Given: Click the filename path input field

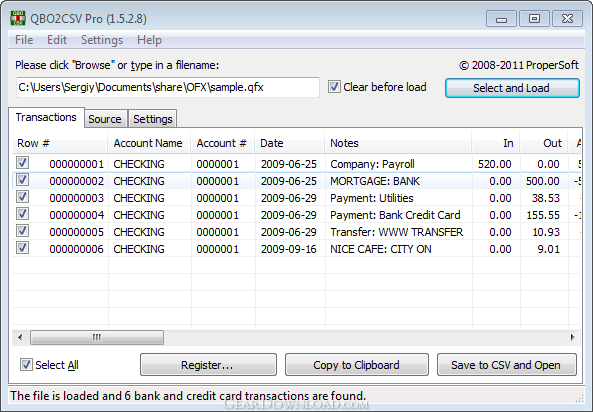Looking at the screenshot, I should pyautogui.click(x=168, y=87).
